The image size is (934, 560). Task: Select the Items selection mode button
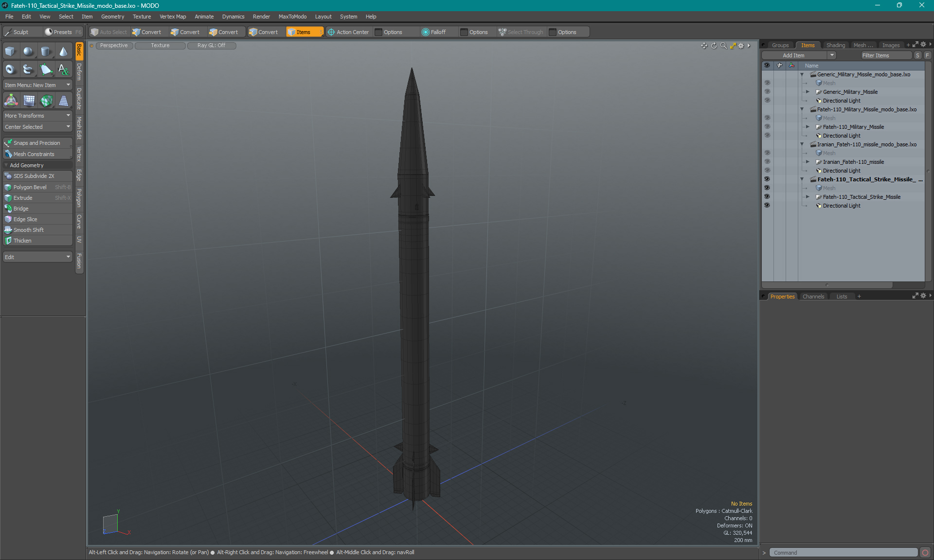click(x=304, y=32)
